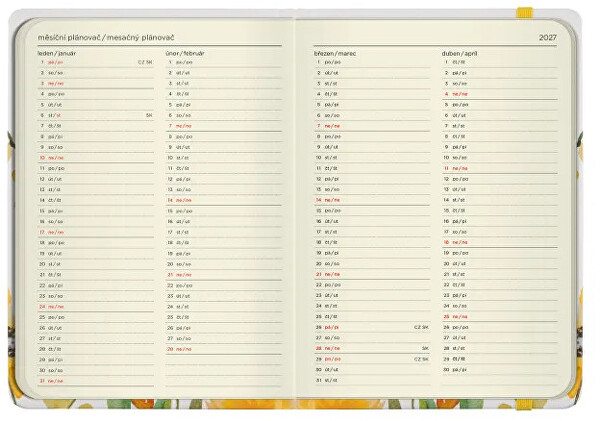Select January row "10 ne/ne"
This screenshot has width=600, height=421.
(96, 158)
